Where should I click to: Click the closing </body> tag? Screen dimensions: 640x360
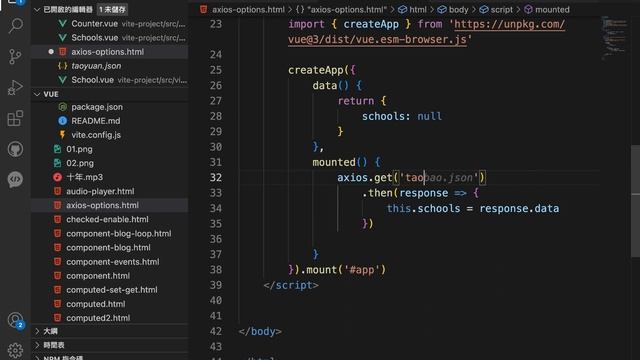[x=260, y=331]
